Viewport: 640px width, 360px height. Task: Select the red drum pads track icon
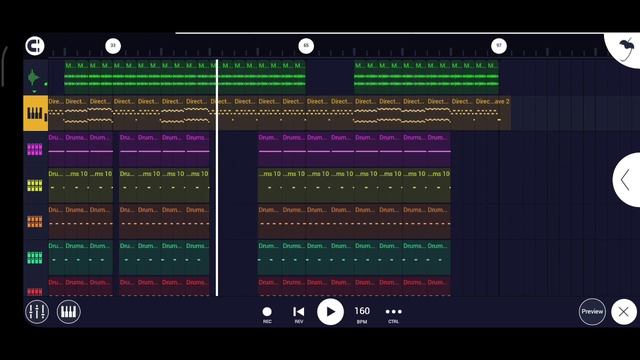pos(35,291)
